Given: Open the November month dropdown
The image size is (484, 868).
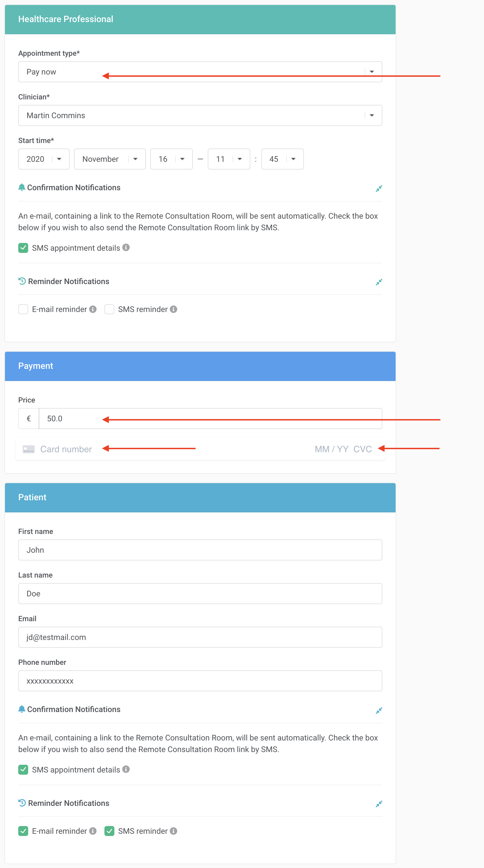Looking at the screenshot, I should click(110, 159).
